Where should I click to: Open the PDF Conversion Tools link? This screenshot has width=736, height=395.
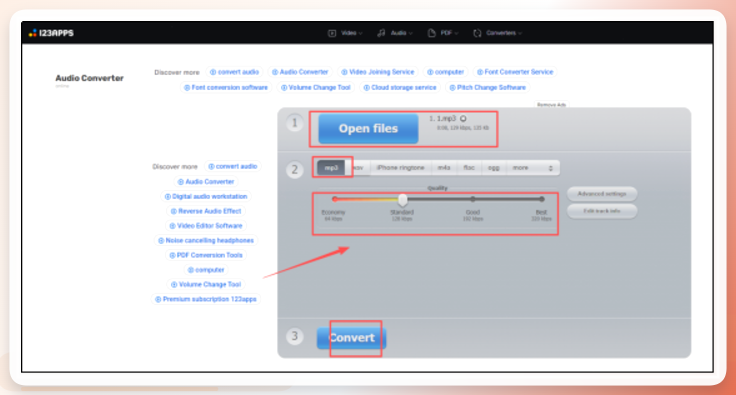tap(206, 255)
